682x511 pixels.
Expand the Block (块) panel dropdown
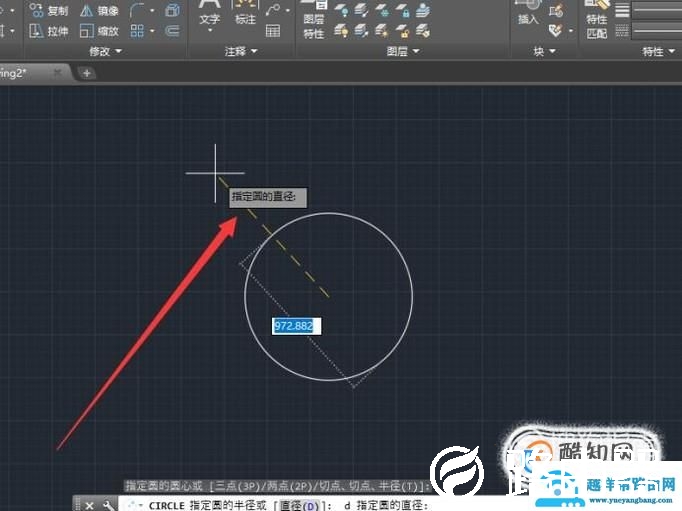tap(545, 51)
